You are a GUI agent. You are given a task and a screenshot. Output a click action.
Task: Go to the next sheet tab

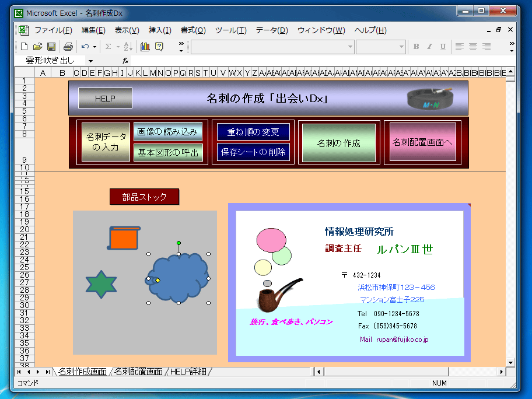38,372
